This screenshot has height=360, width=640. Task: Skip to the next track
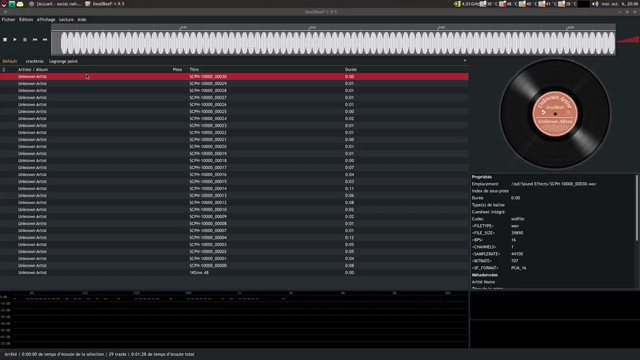point(45,40)
